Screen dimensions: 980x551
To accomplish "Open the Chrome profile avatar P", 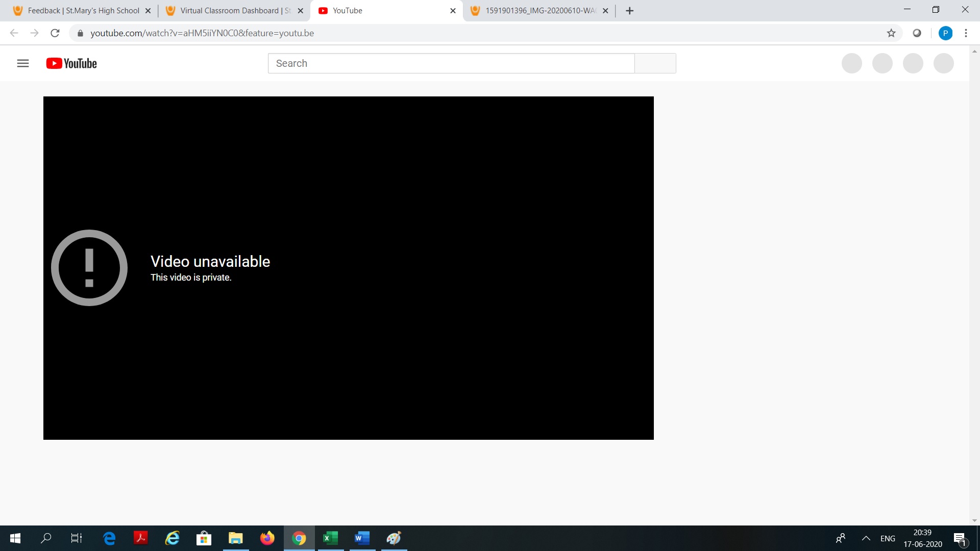I will pos(945,33).
